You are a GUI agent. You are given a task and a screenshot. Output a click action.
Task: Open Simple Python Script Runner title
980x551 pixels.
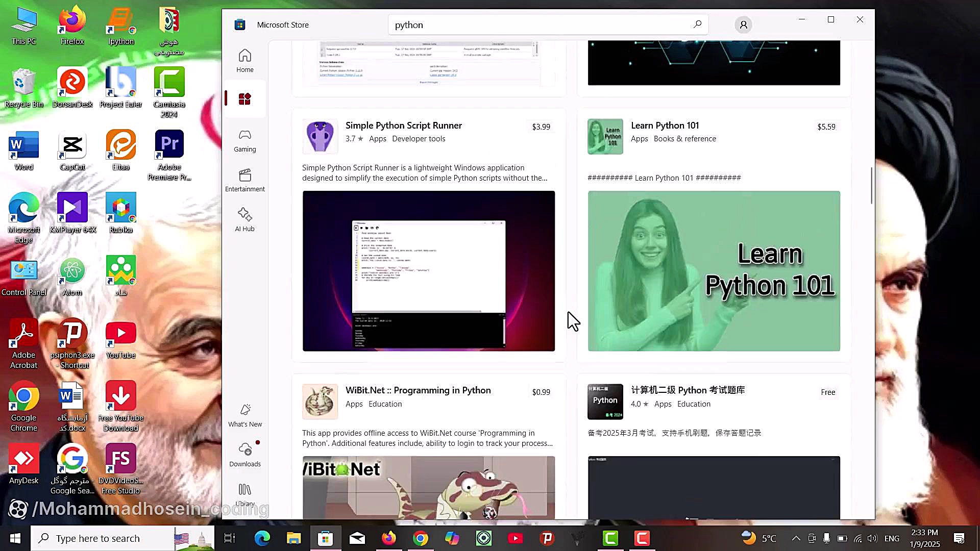403,126
